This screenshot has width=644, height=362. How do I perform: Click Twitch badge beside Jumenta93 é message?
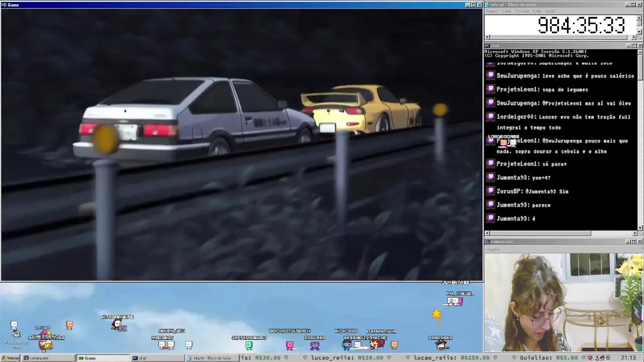click(491, 218)
